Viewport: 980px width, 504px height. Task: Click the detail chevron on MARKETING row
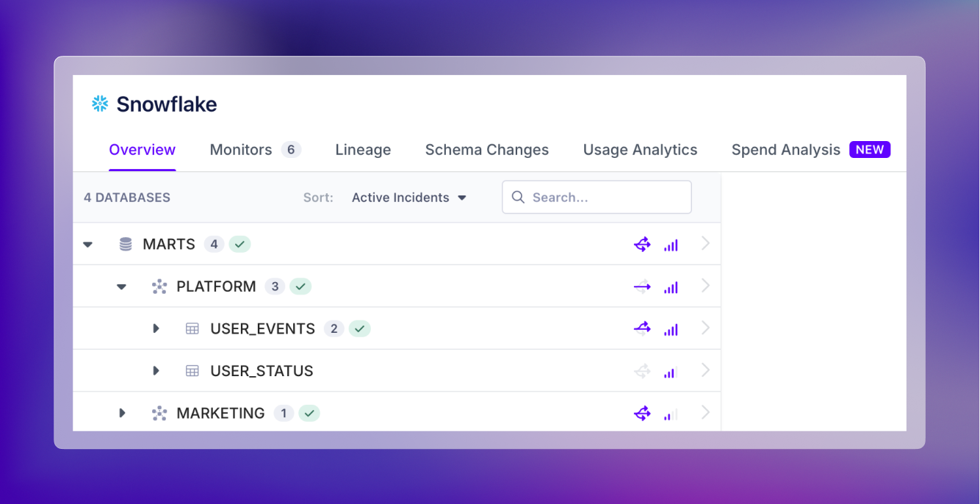(x=705, y=413)
